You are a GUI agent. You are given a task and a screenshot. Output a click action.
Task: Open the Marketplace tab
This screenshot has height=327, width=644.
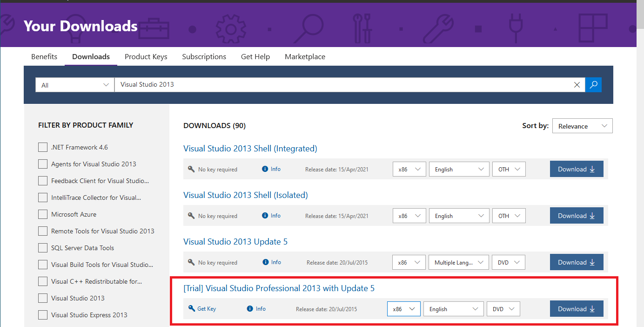click(x=305, y=56)
